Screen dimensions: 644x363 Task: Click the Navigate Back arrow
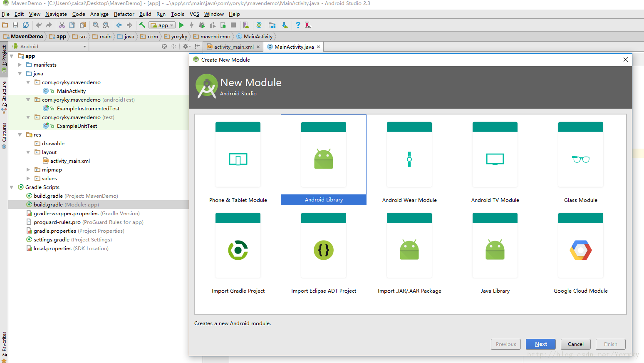point(119,25)
